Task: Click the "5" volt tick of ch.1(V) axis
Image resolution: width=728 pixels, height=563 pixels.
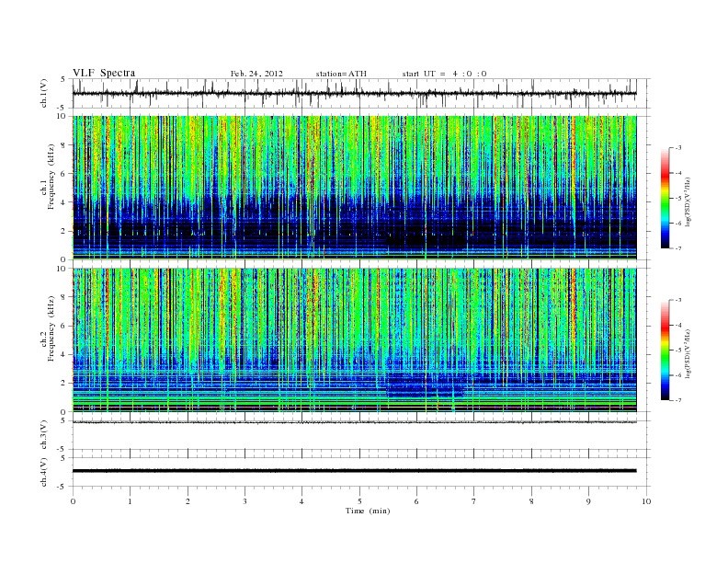Action: 63,79
